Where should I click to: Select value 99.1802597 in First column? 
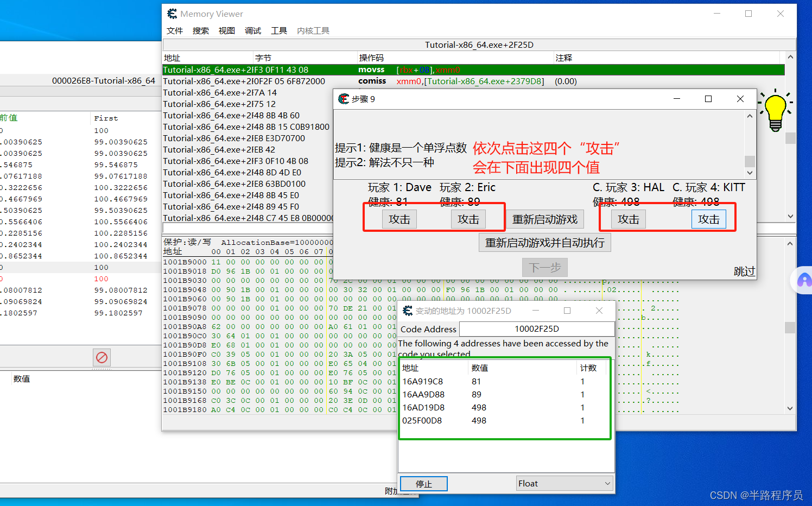pyautogui.click(x=118, y=313)
